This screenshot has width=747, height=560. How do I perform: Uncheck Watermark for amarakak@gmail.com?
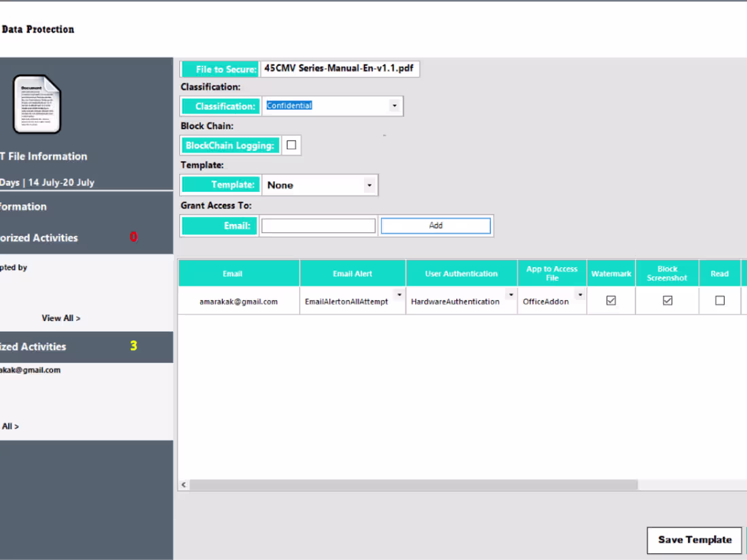(611, 299)
